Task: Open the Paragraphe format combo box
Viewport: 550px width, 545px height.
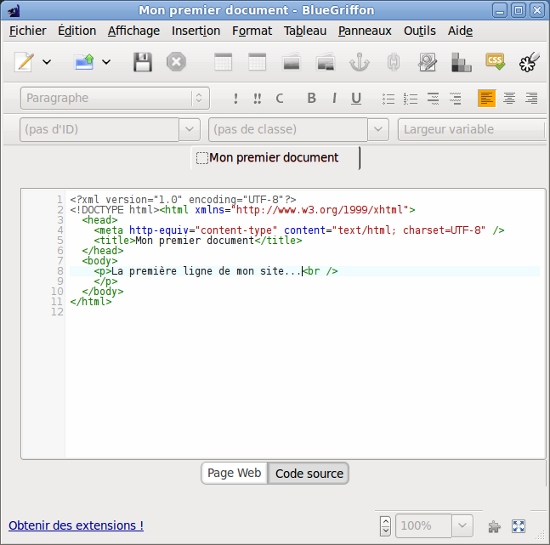Action: tap(115, 98)
